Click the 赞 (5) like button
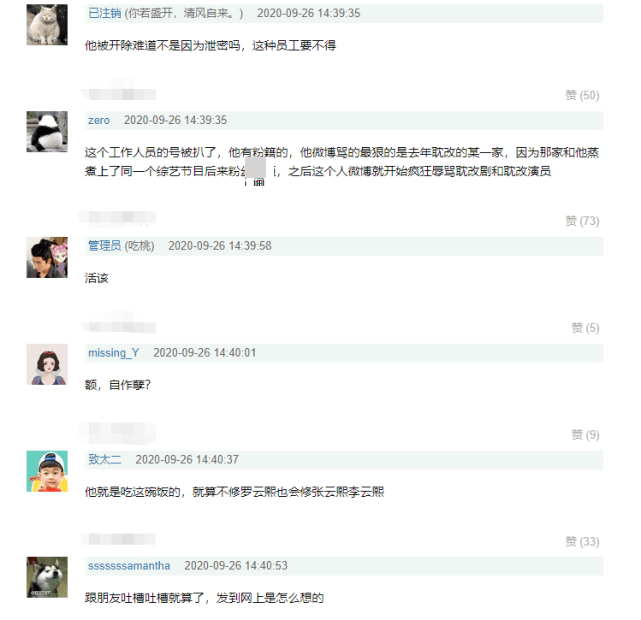This screenshot has width=641, height=620. click(585, 328)
